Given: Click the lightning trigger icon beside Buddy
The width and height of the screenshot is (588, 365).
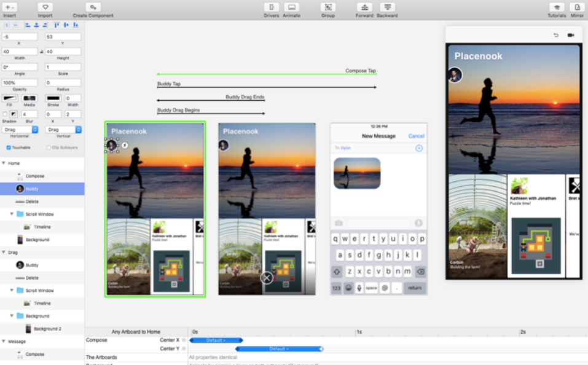Looking at the screenshot, I should 125,145.
